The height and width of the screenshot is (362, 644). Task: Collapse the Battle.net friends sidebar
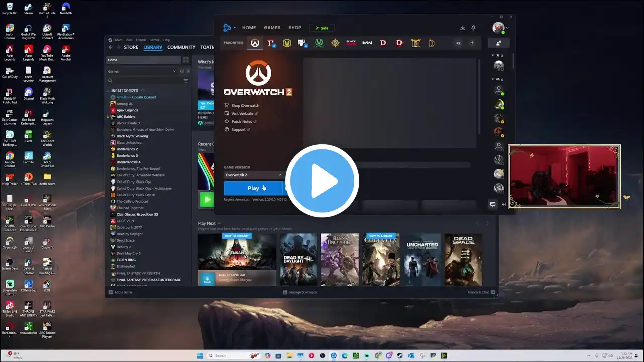tap(504, 204)
